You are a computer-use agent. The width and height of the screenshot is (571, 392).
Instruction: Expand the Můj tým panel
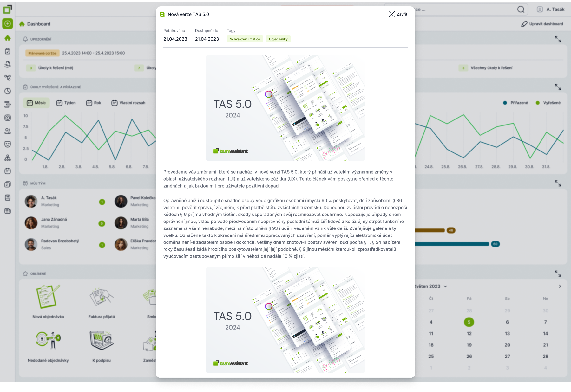pyautogui.click(x=558, y=183)
